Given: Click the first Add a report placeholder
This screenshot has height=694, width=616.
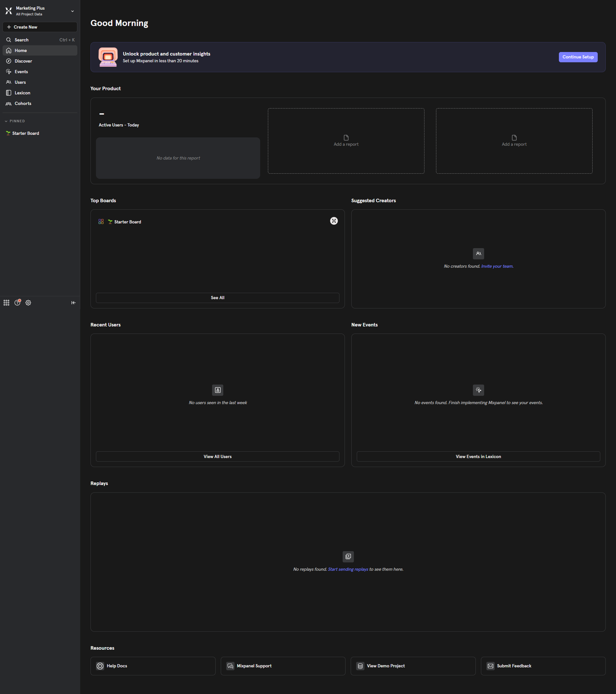Looking at the screenshot, I should point(346,141).
